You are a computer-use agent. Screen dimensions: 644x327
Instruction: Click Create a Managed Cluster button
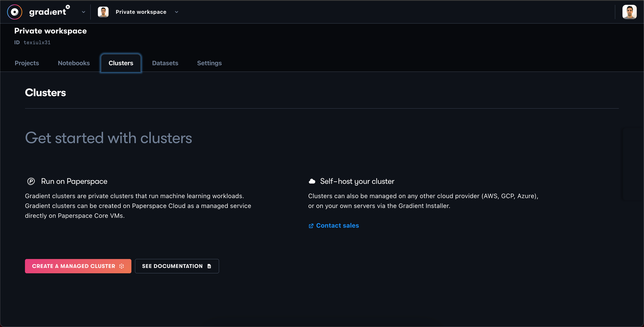(x=78, y=266)
